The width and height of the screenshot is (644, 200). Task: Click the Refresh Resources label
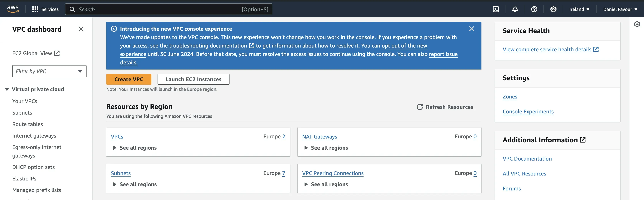point(449,107)
